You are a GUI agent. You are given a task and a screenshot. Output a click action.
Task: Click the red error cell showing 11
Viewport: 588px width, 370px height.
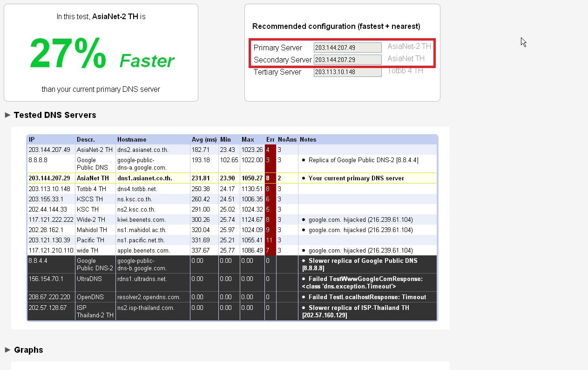[x=270, y=240]
